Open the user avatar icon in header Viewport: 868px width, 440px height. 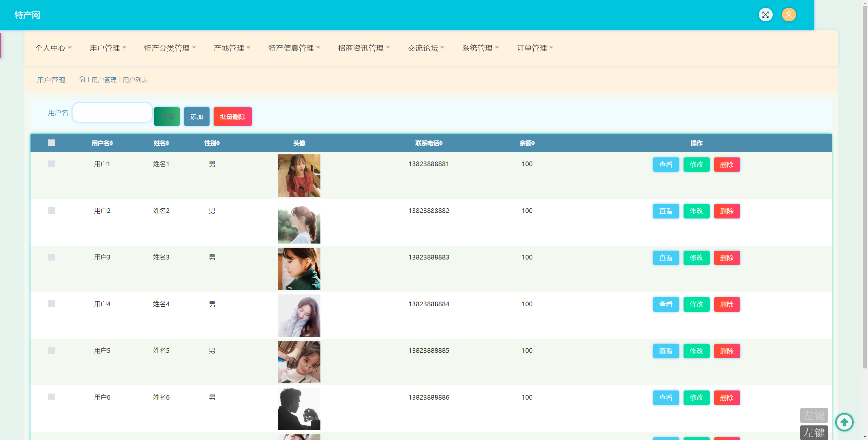789,15
